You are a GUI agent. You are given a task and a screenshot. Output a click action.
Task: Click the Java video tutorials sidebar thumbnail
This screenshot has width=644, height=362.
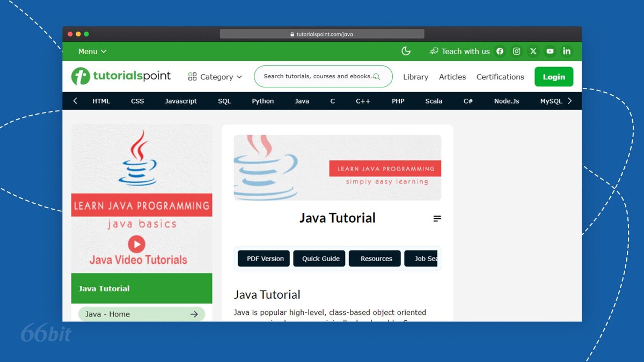[x=142, y=198]
